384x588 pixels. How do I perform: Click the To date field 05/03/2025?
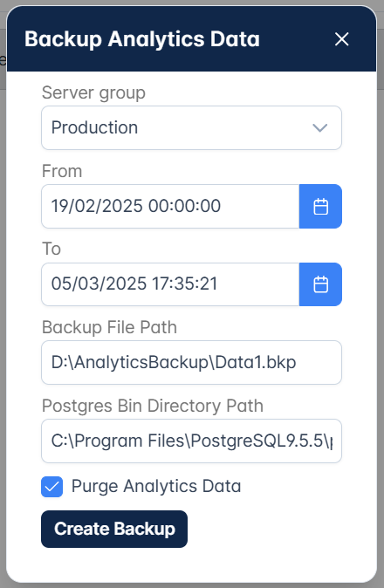170,284
